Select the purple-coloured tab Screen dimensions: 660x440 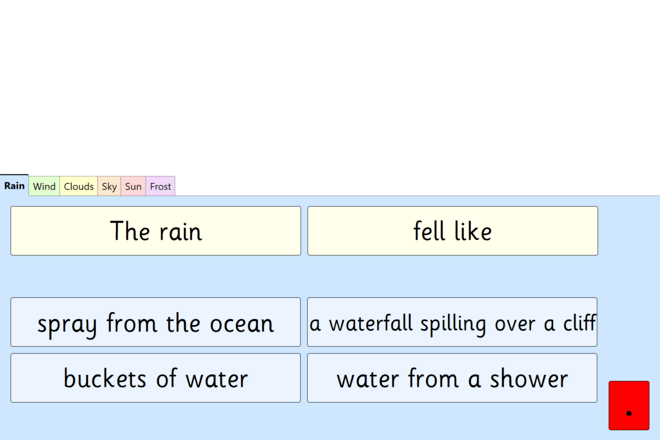(160, 186)
